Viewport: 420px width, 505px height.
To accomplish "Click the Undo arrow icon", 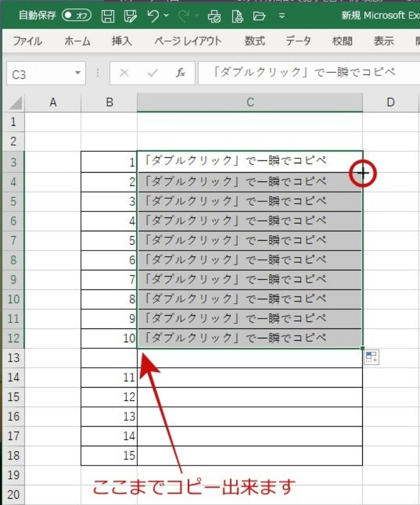I will click(153, 15).
